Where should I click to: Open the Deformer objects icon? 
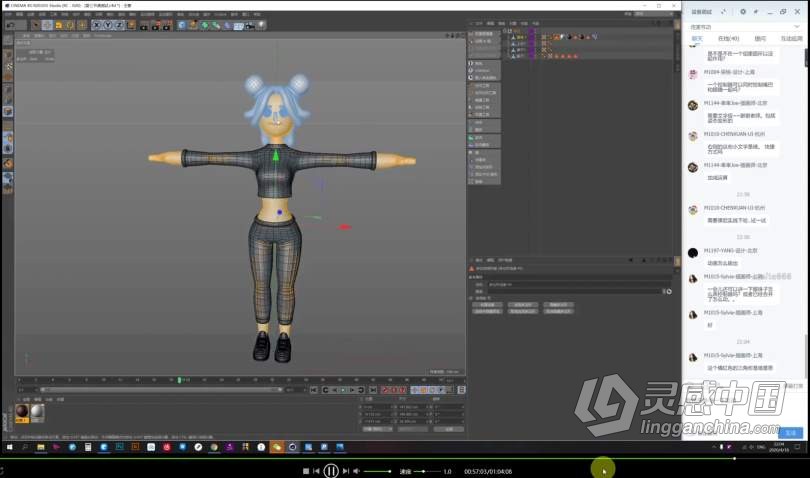[227, 25]
